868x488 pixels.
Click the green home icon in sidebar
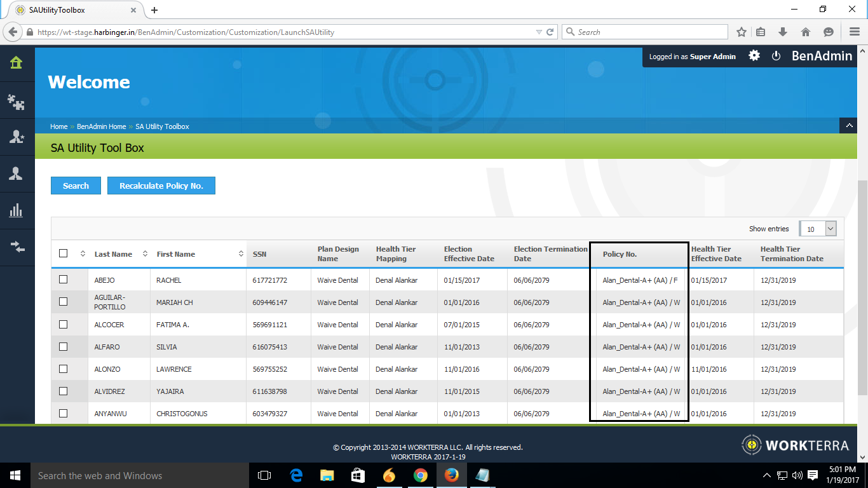pos(16,62)
